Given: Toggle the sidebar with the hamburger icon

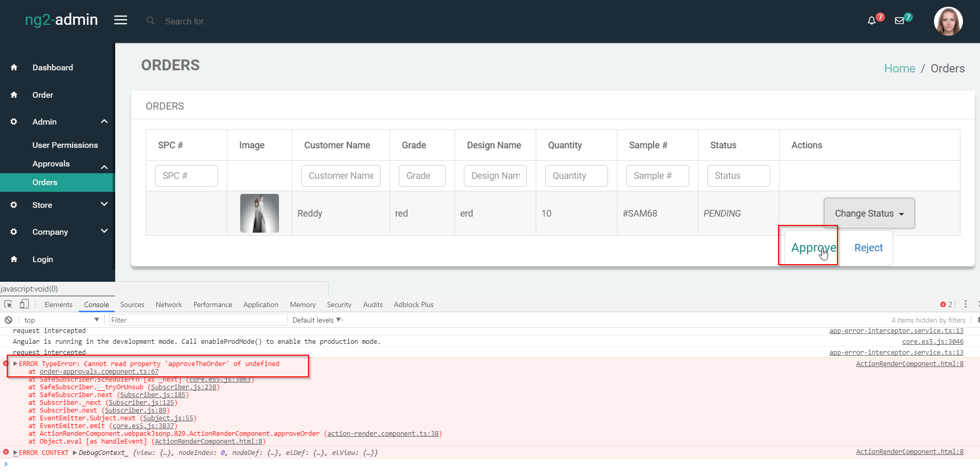Looking at the screenshot, I should pyautogui.click(x=120, y=20).
